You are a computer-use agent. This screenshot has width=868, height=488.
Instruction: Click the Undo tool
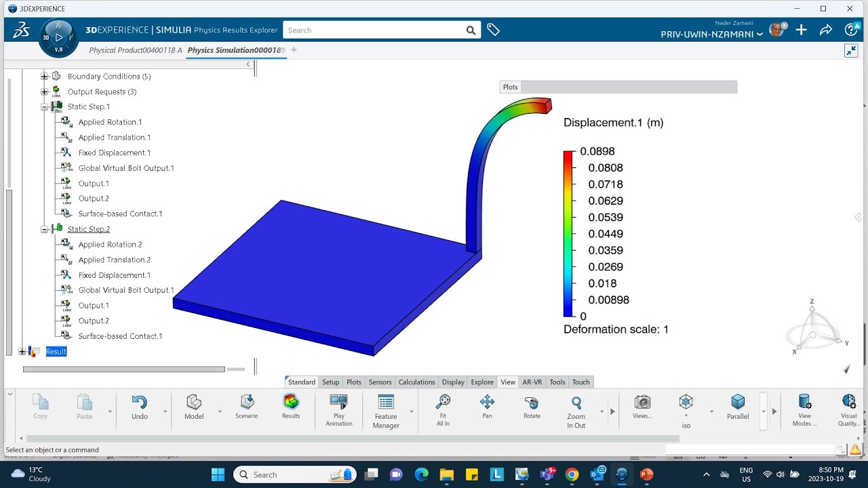(x=140, y=408)
